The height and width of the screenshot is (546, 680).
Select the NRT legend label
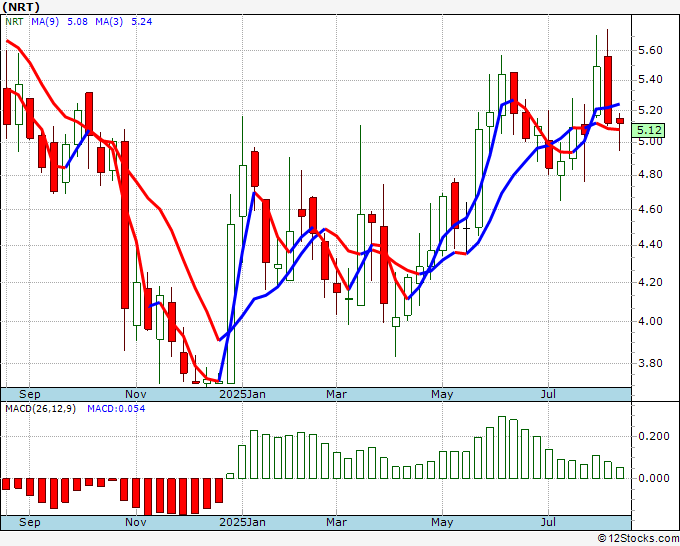(x=14, y=22)
